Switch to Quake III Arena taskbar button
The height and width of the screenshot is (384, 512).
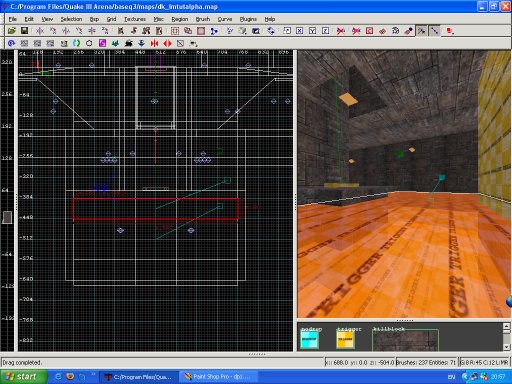coord(139,377)
